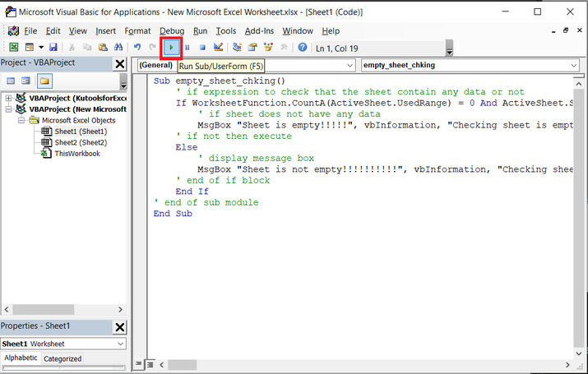The height and width of the screenshot is (374, 588).
Task: Open the Help menu
Action: pyautogui.click(x=331, y=31)
